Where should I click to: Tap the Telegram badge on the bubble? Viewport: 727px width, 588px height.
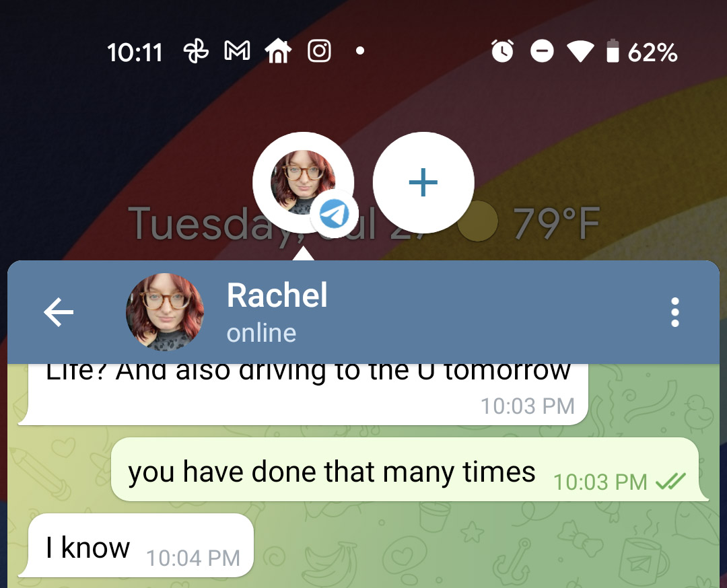tap(335, 214)
